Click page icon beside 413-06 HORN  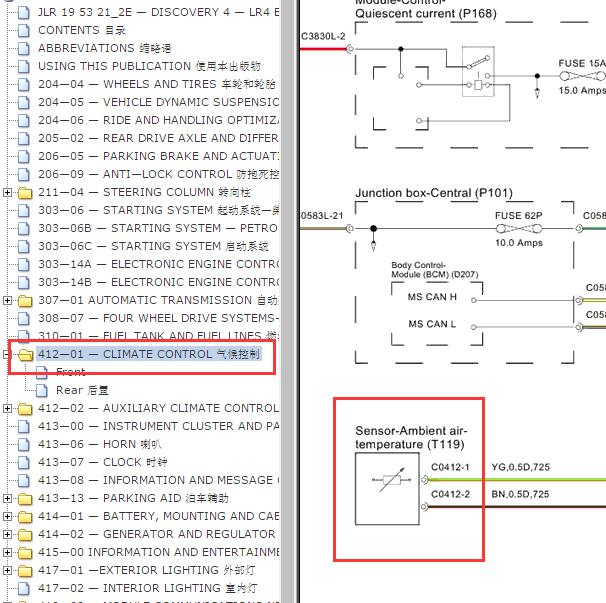(x=24, y=445)
